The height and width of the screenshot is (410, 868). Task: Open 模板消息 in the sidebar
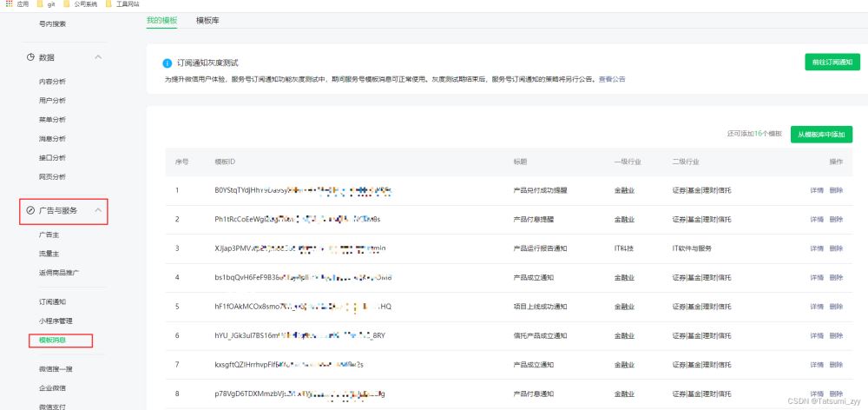tap(52, 341)
